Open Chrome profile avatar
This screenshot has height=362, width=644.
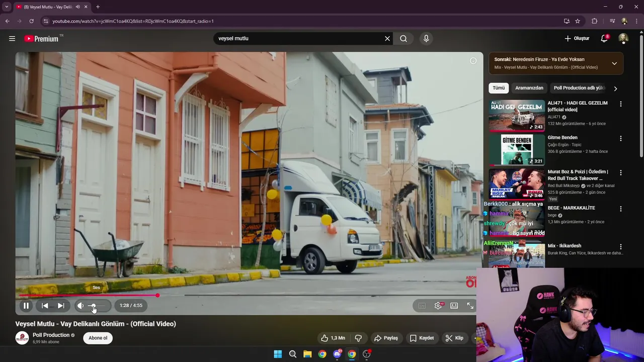point(624,21)
